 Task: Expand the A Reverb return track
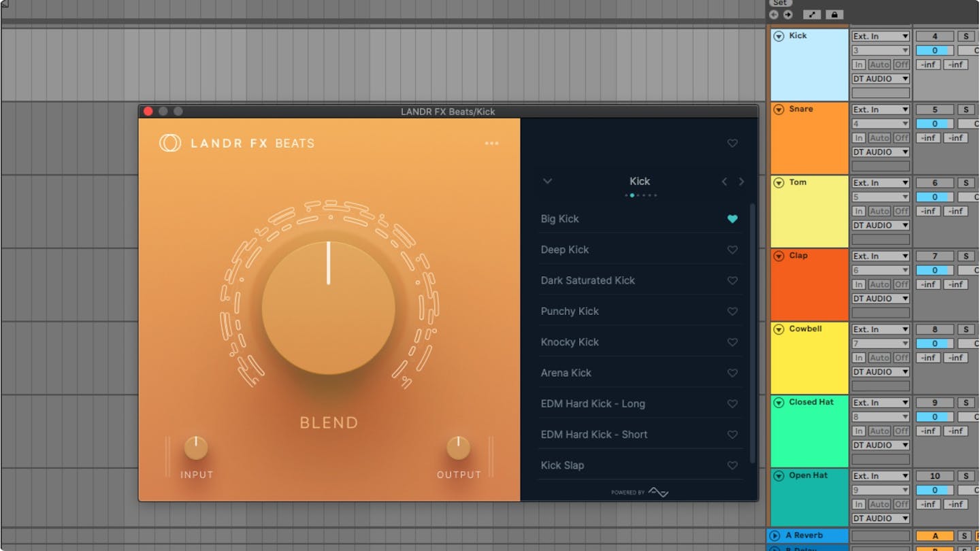(775, 535)
